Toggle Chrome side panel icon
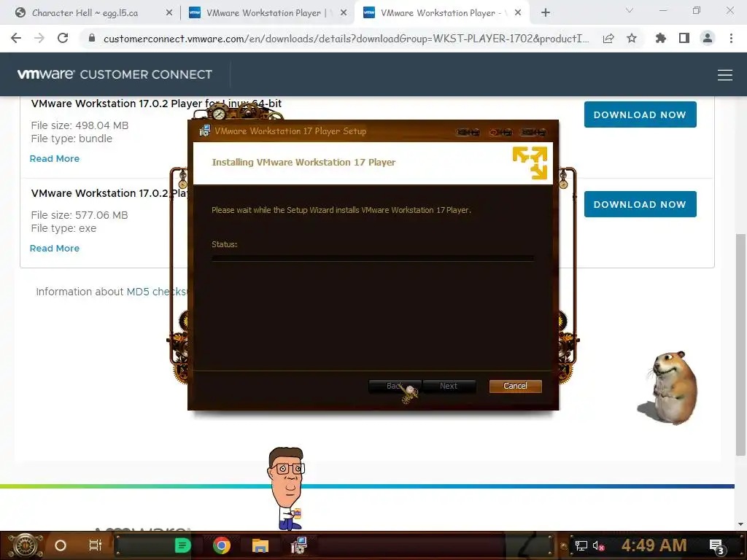The image size is (747, 560). (684, 38)
